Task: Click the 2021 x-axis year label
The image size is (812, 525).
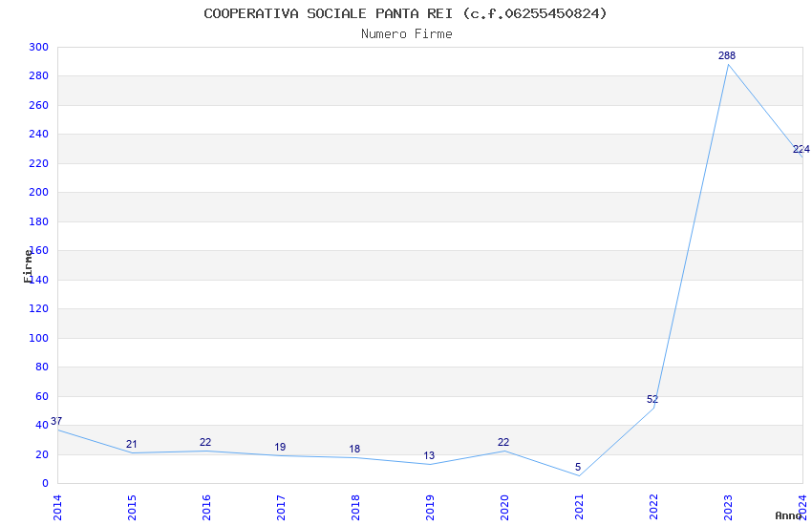Action: 580,508
